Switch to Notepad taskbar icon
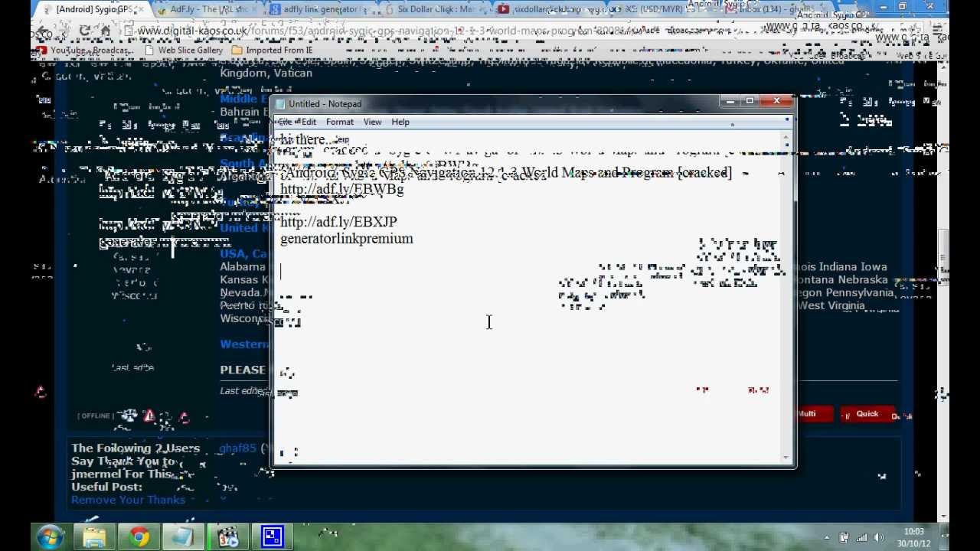This screenshot has width=980, height=551. pos(183,537)
